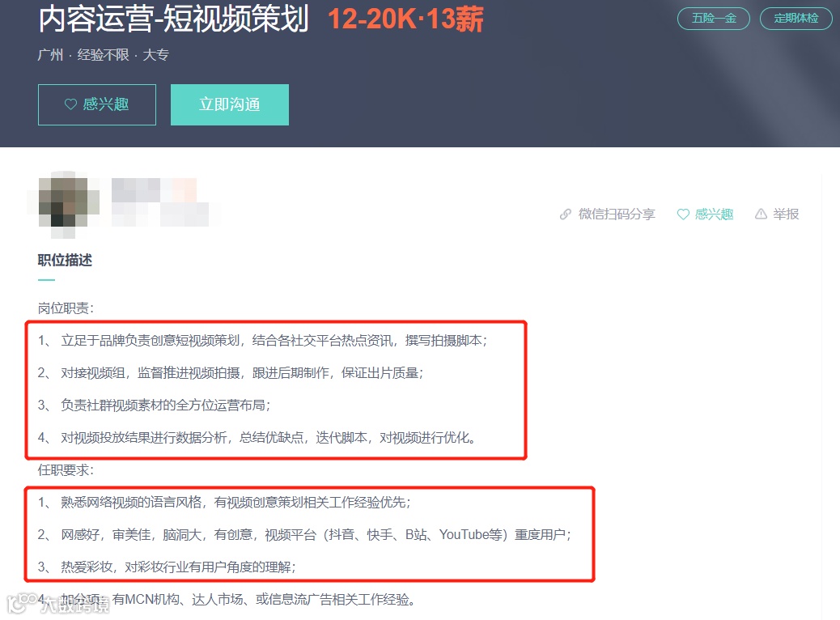Click the heart icon inside the 感兴趣 button

pos(69,104)
